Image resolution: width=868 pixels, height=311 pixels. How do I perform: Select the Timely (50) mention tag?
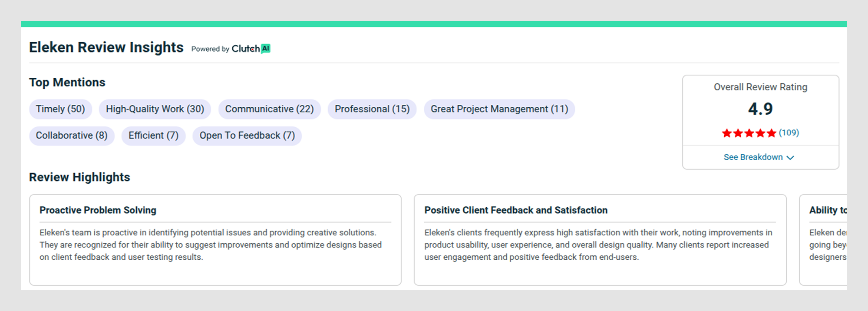click(x=60, y=109)
